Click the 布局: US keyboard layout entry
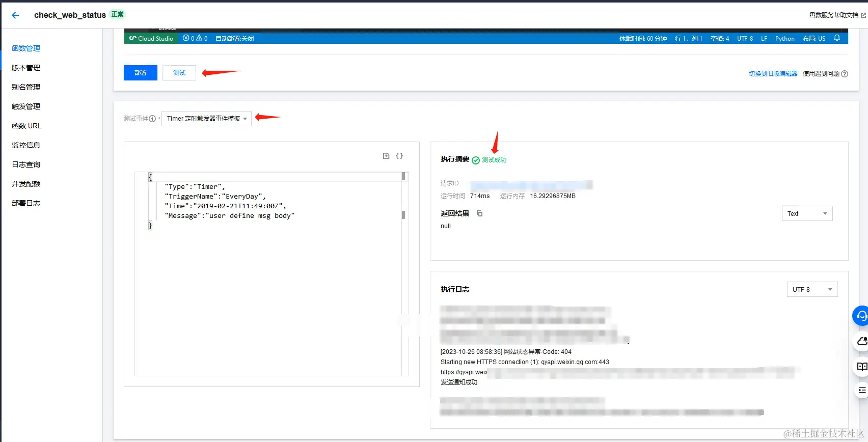 (813, 38)
